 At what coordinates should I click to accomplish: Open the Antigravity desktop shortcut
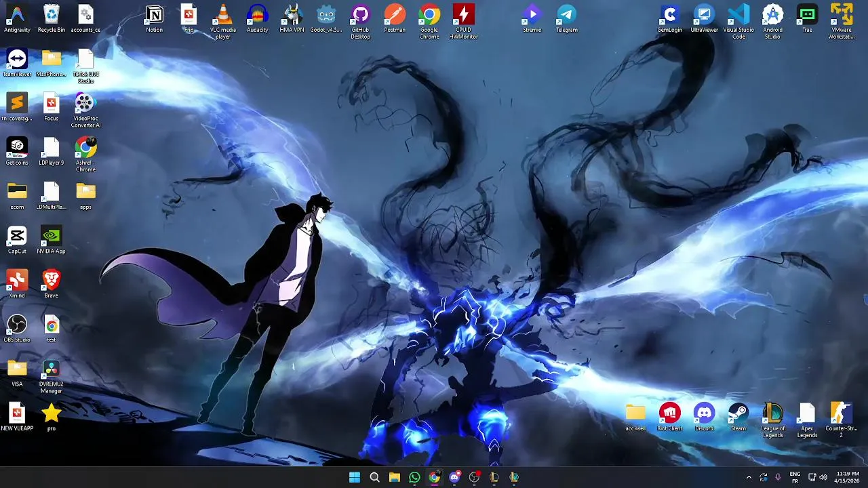click(17, 19)
